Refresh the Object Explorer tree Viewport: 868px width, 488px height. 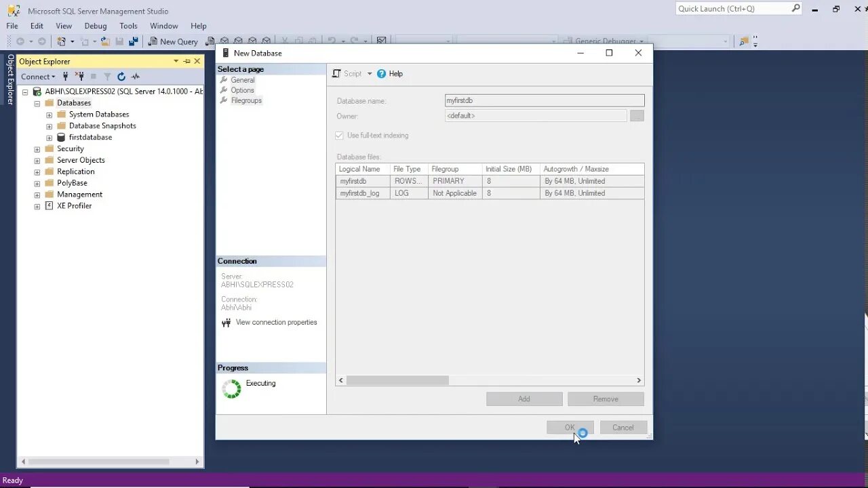(121, 77)
